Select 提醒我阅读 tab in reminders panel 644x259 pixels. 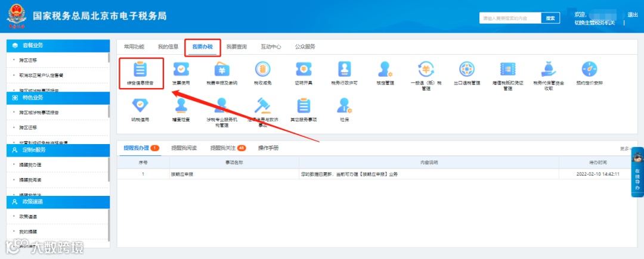pyautogui.click(x=184, y=148)
